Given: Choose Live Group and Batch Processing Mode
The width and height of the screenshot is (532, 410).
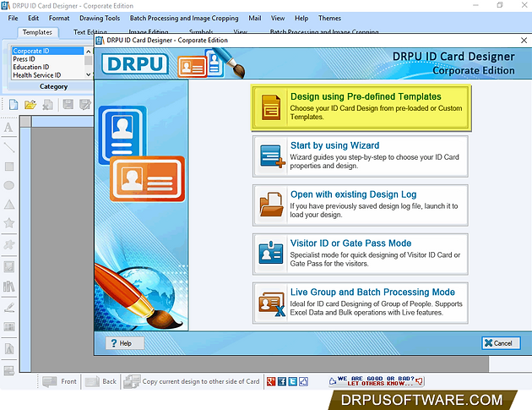Looking at the screenshot, I should click(360, 303).
